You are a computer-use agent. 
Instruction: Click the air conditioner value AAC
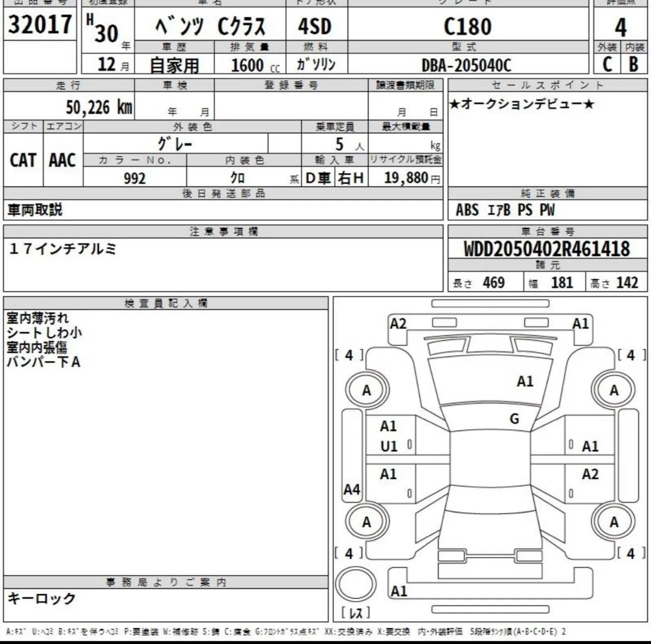pyautogui.click(x=63, y=160)
